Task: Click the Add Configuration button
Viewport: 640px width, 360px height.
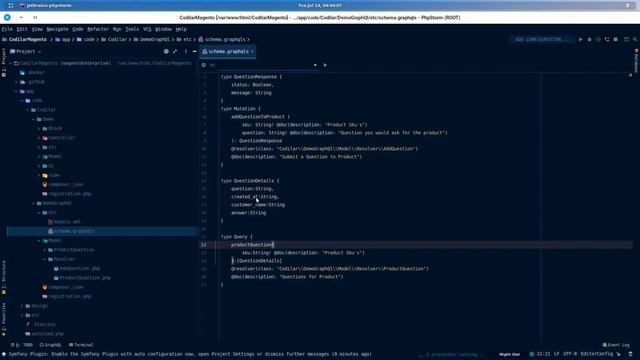Action: [542, 40]
